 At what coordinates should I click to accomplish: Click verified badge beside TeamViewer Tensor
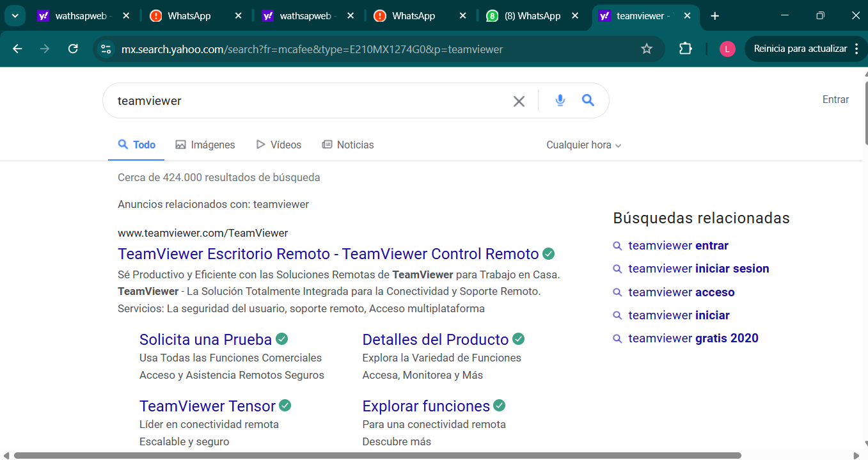(285, 406)
